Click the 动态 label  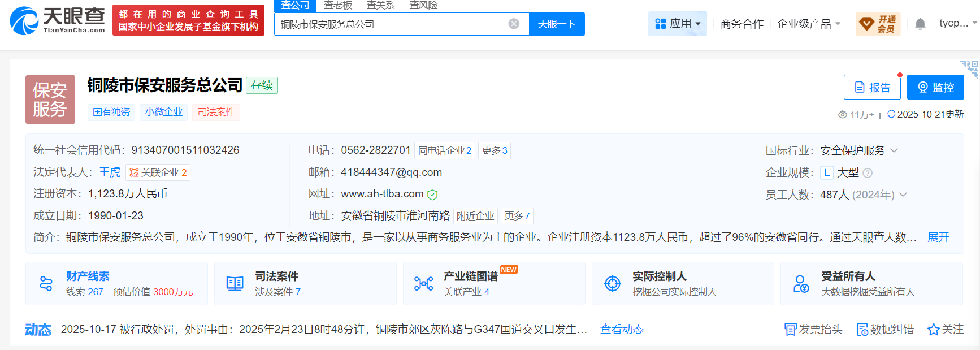coord(38,330)
